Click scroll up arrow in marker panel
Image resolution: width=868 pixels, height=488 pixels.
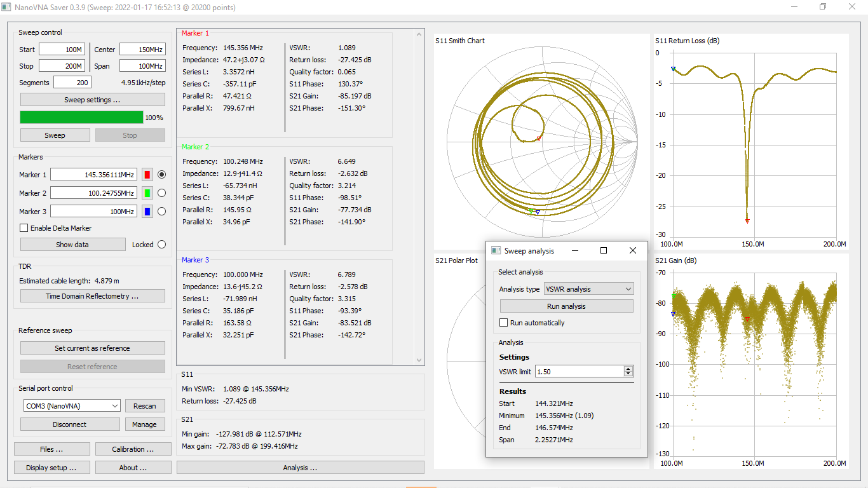click(419, 34)
